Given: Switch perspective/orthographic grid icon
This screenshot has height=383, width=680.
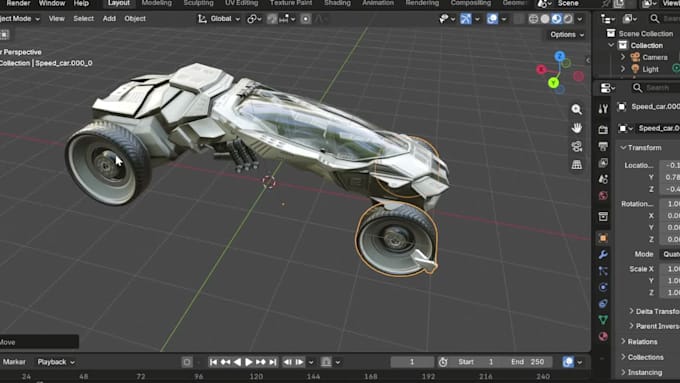Looking at the screenshot, I should tap(576, 165).
